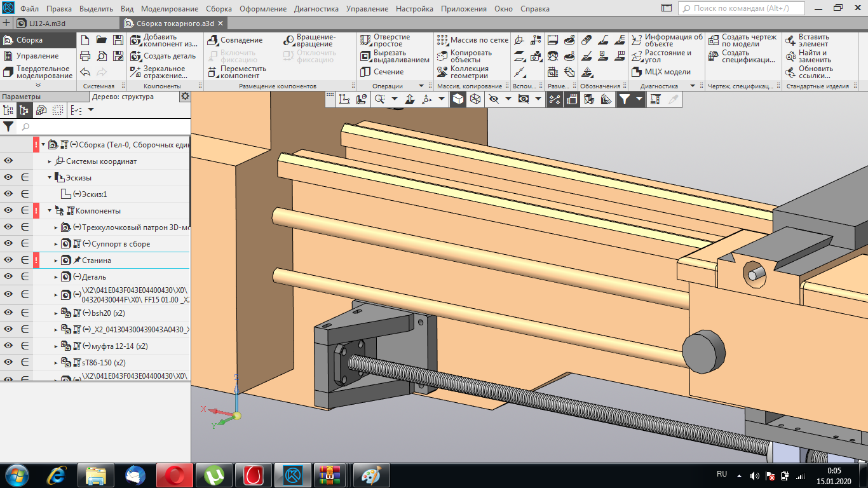
Task: Click the funnel filter icon in tree panel
Action: tap(8, 126)
